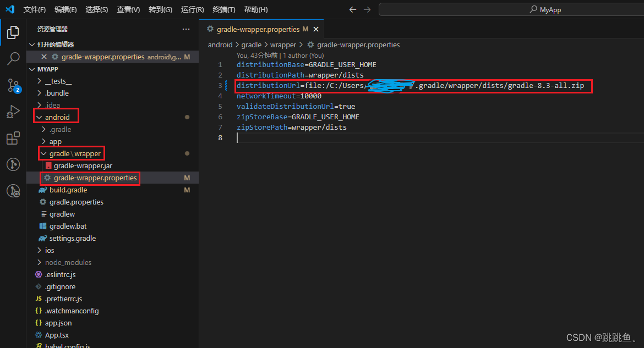Collapse the android folder
The image size is (644, 348).
pyautogui.click(x=56, y=117)
